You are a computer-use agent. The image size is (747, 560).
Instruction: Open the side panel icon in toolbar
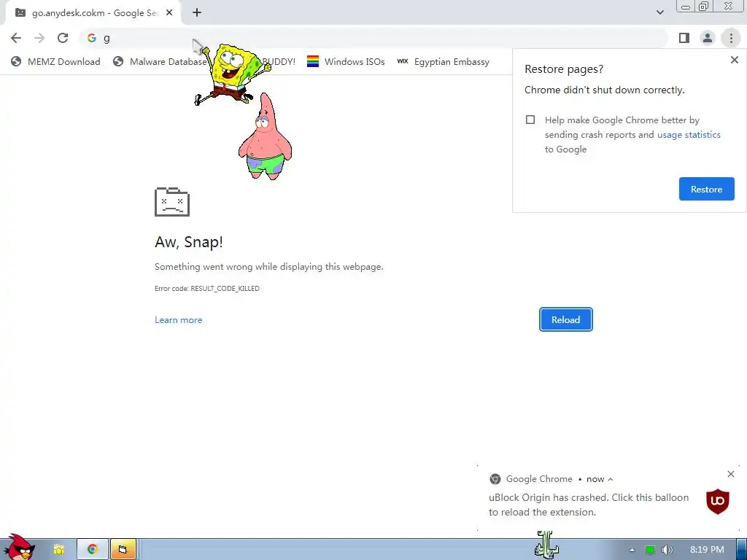click(684, 38)
